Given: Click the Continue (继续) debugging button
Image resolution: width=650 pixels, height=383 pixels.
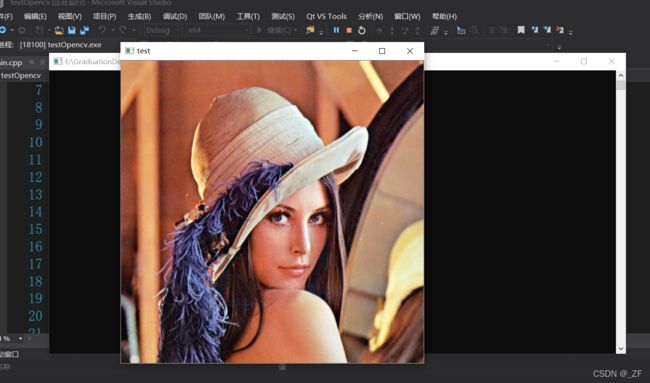Looking at the screenshot, I should (274, 30).
